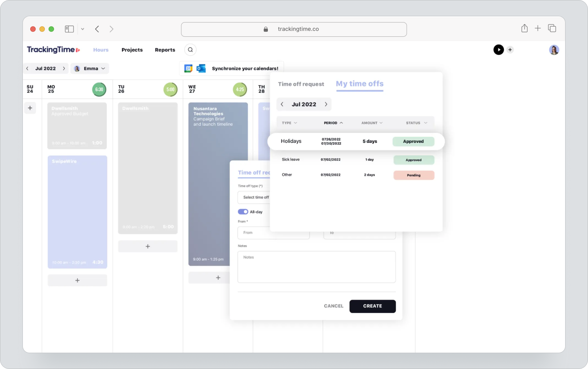Click the search magnifier icon
The height and width of the screenshot is (369, 588).
pyautogui.click(x=190, y=49)
